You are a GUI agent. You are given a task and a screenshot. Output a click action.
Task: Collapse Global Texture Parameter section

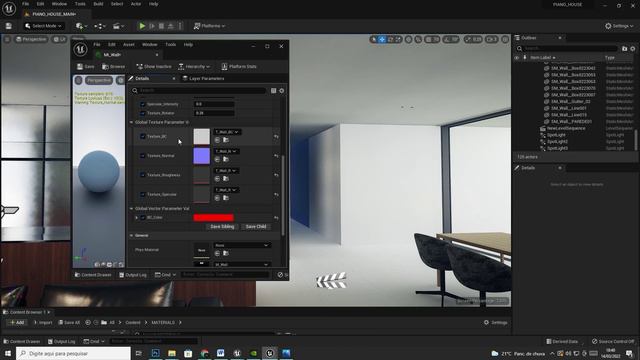tap(131, 122)
